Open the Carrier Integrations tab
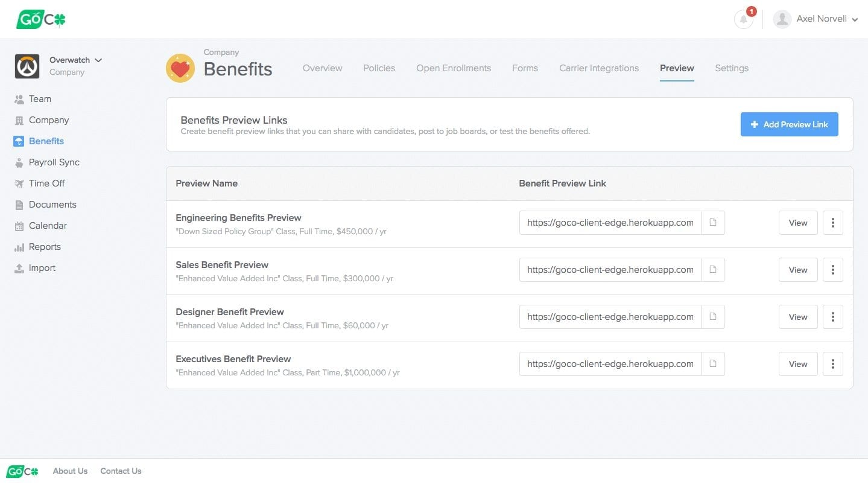The width and height of the screenshot is (868, 484). point(598,68)
